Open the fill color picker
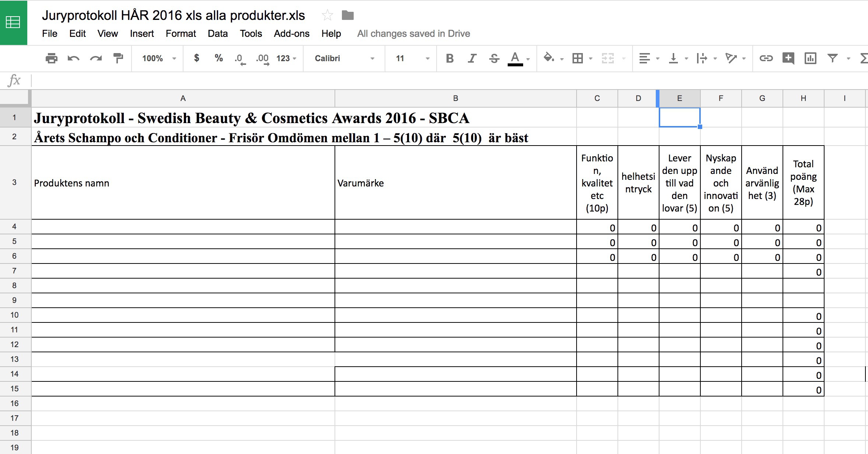The image size is (868, 454). (x=549, y=58)
